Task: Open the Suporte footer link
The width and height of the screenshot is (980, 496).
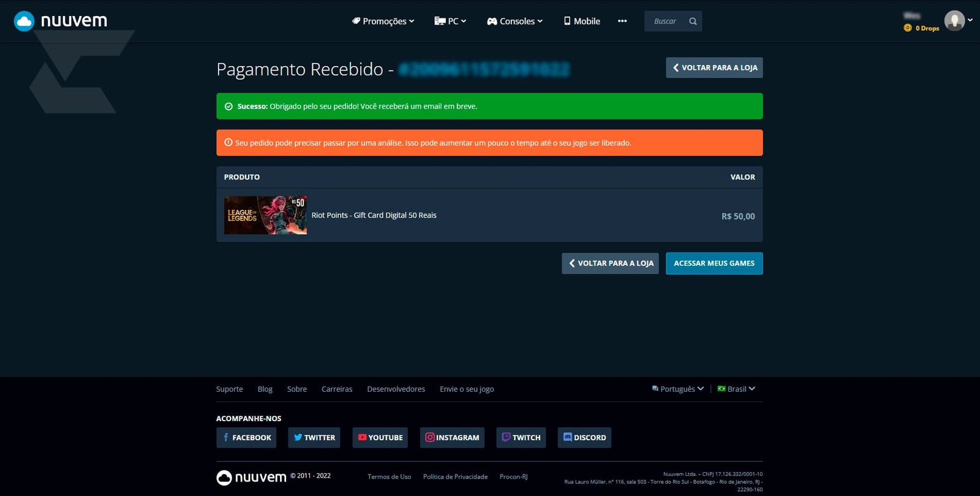Action: (x=230, y=389)
